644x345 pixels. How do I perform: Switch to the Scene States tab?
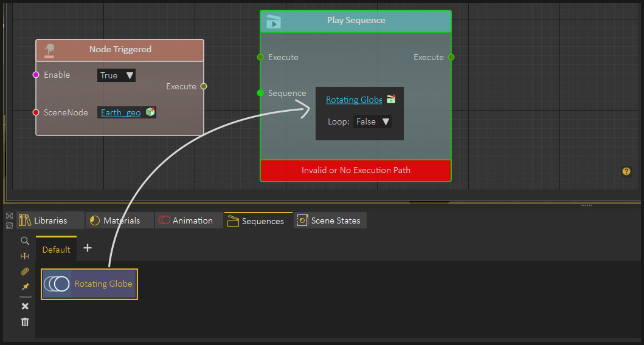tap(330, 220)
